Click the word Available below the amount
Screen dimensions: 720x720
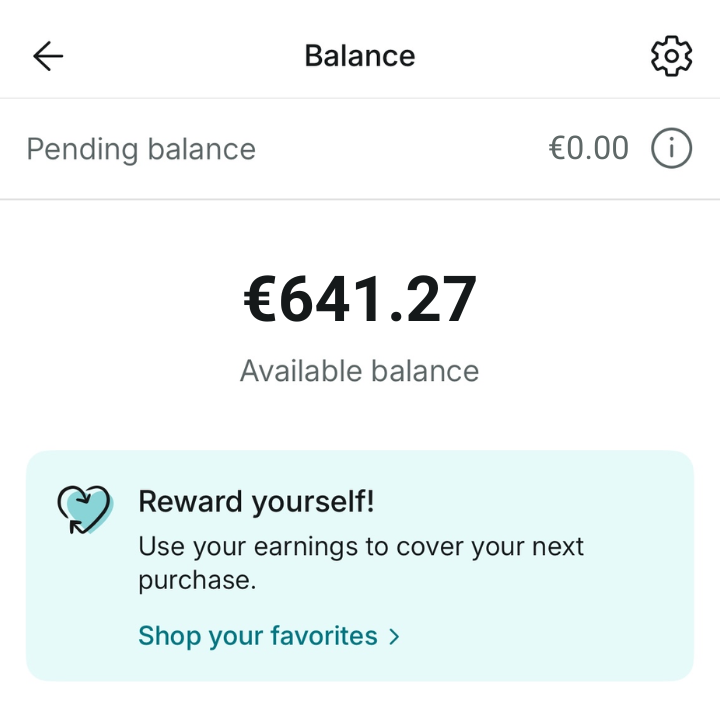(x=300, y=371)
